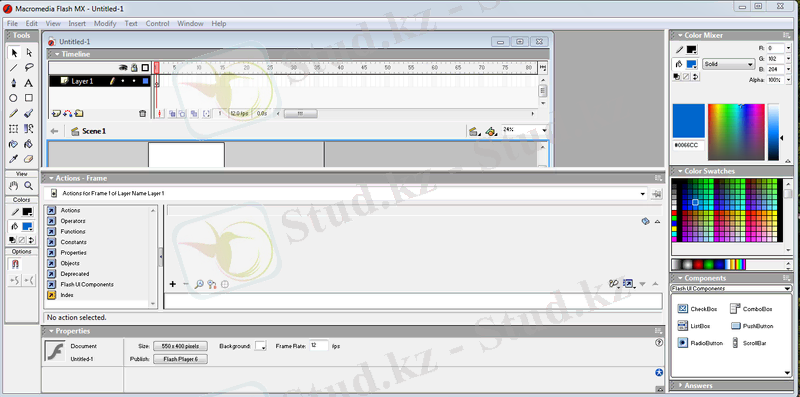800x397 pixels.
Task: Click the Flash Player 6 publish button
Action: [180, 359]
